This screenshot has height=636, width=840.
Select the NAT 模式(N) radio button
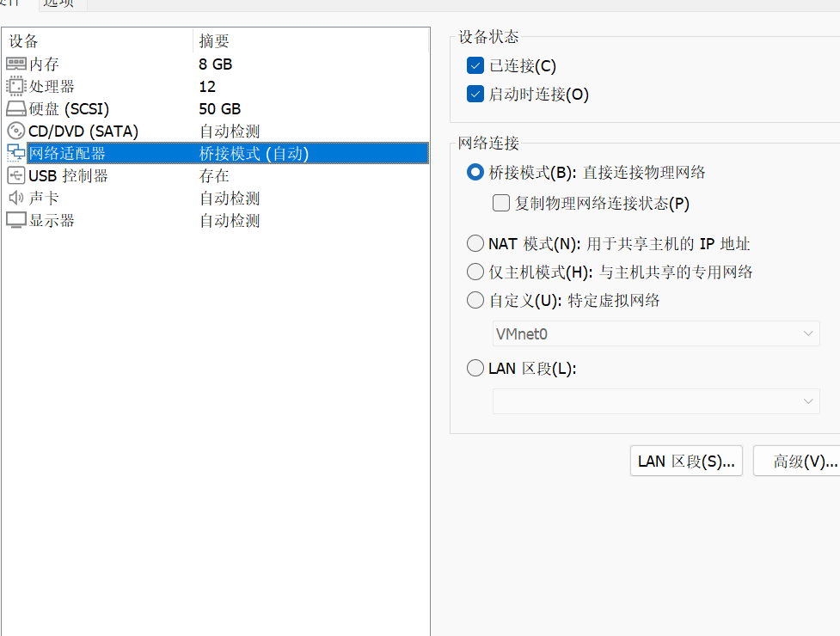475,243
